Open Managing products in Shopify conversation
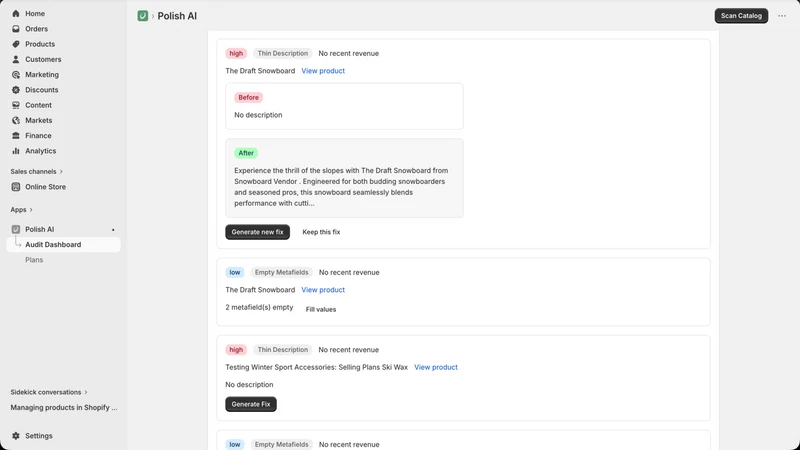 coord(64,408)
